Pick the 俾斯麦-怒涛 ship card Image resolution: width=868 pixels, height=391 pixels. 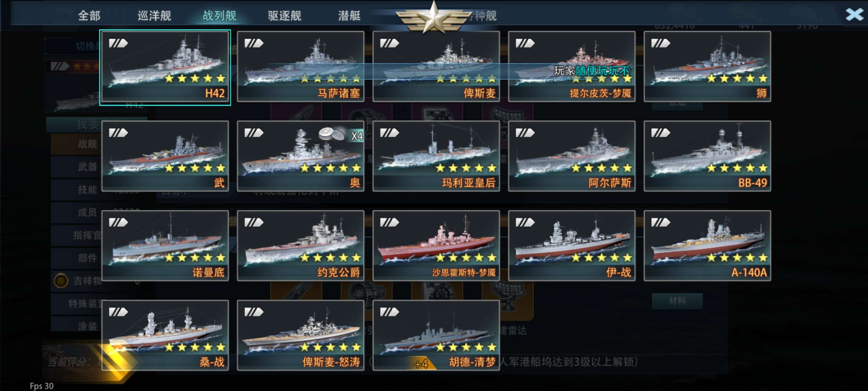pyautogui.click(x=301, y=335)
